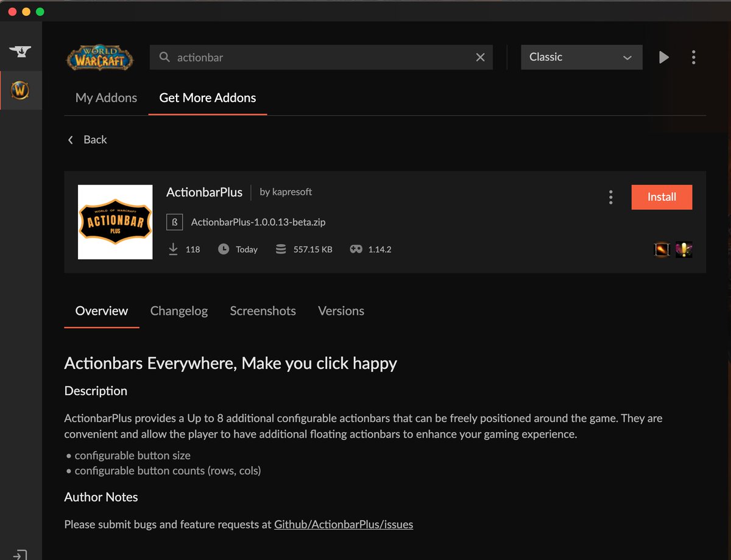Viewport: 731px width, 560px height.
Task: Click the Today updated label
Action: [247, 250]
